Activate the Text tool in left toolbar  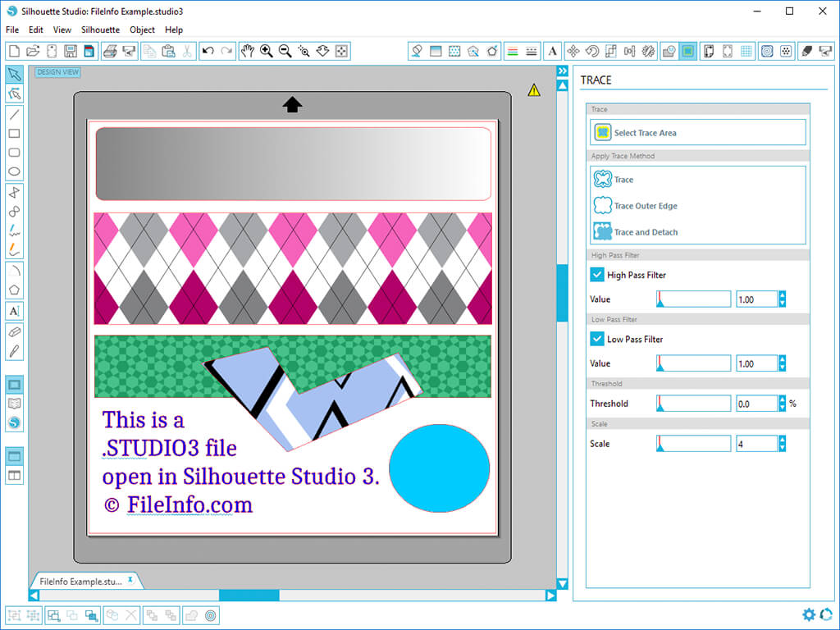[x=15, y=311]
